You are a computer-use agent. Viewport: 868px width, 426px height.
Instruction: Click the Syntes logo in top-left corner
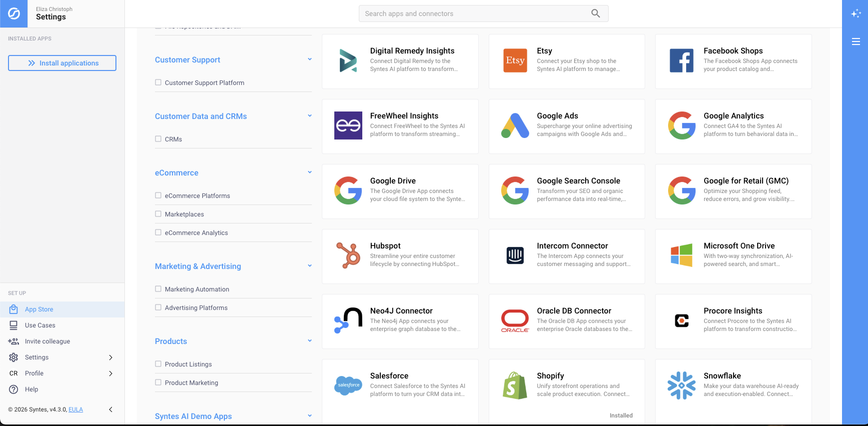14,13
